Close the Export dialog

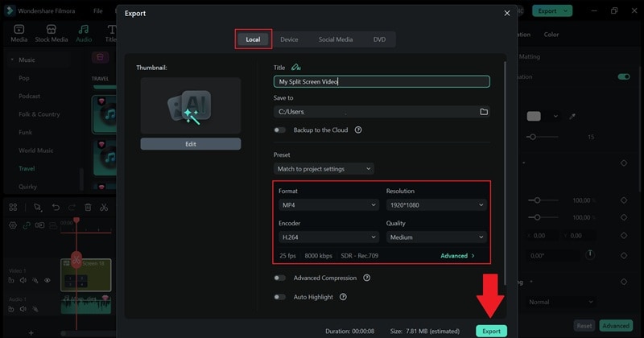pyautogui.click(x=507, y=13)
